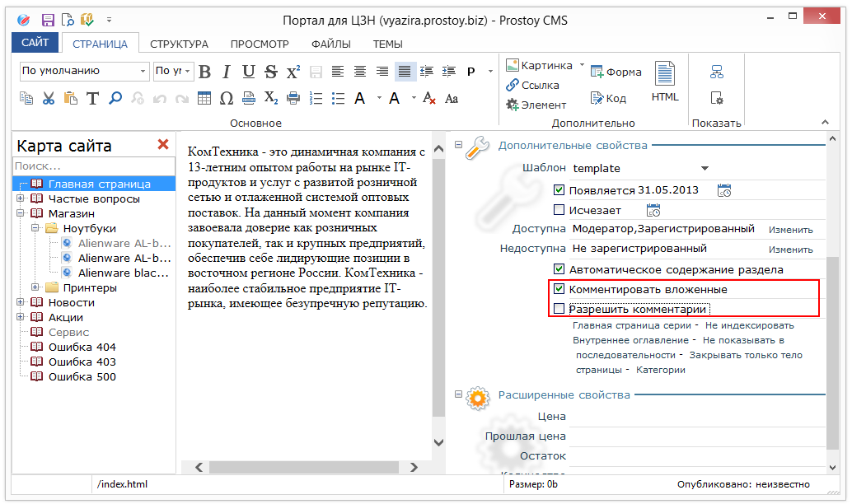Apply superscript formatting
This screenshot has width=852, height=504.
(x=293, y=72)
